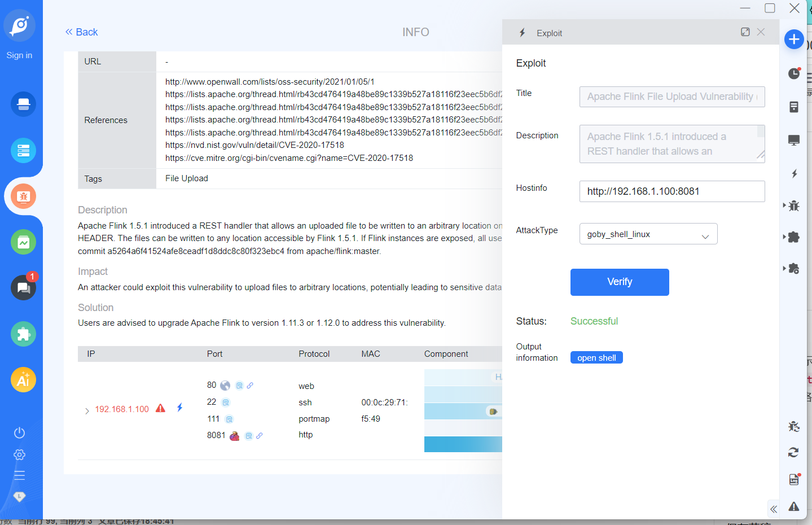The width and height of the screenshot is (812, 525).
Task: Open the Assets server-stack icon in left sidebar
Action: (23, 151)
